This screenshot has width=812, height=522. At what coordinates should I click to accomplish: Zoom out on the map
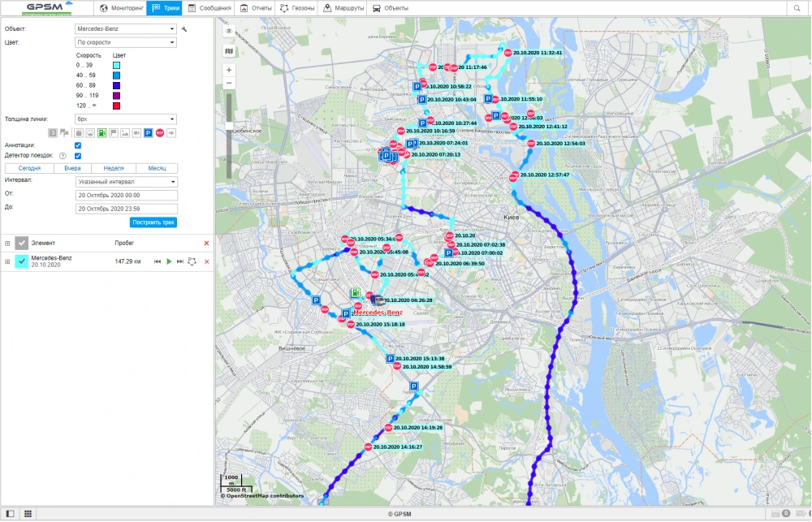pos(229,83)
